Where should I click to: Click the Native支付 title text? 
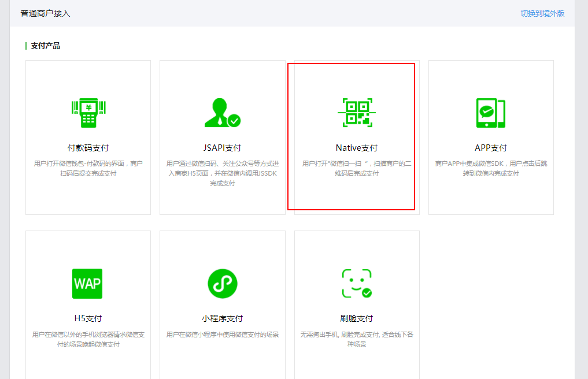pos(355,148)
